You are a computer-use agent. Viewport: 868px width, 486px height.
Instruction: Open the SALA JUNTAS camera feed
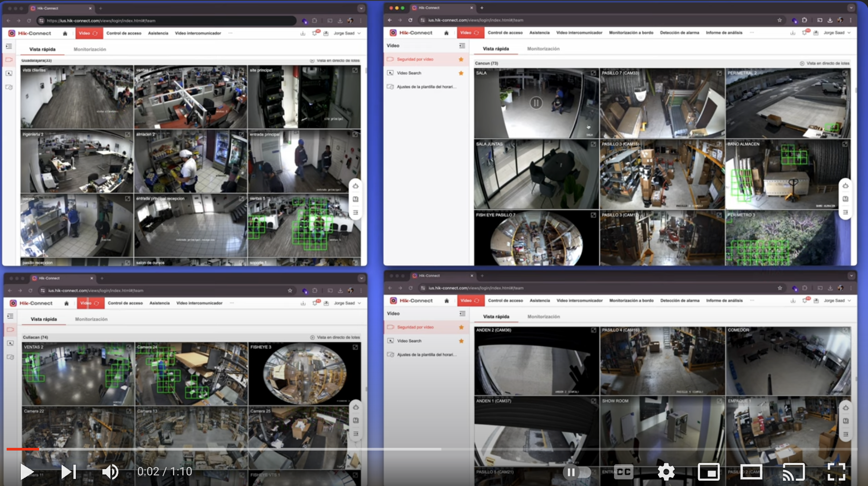tap(536, 174)
